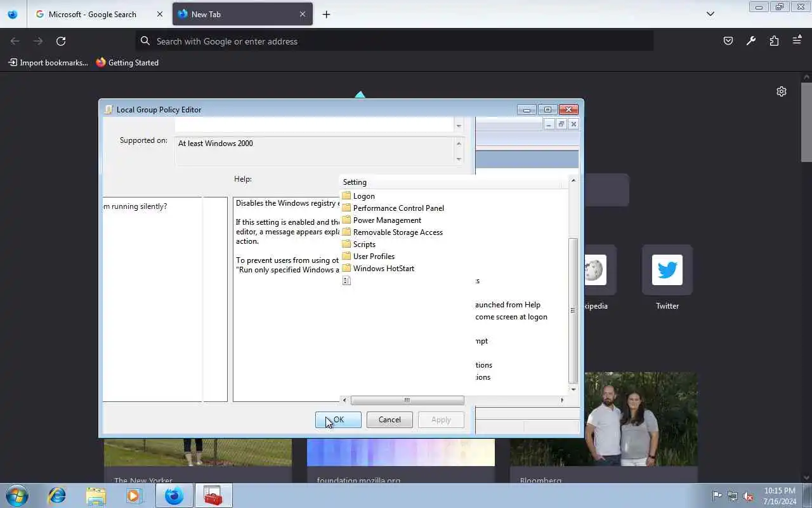Open a new tab with the plus button
The height and width of the screenshot is (508, 812).
(x=326, y=14)
